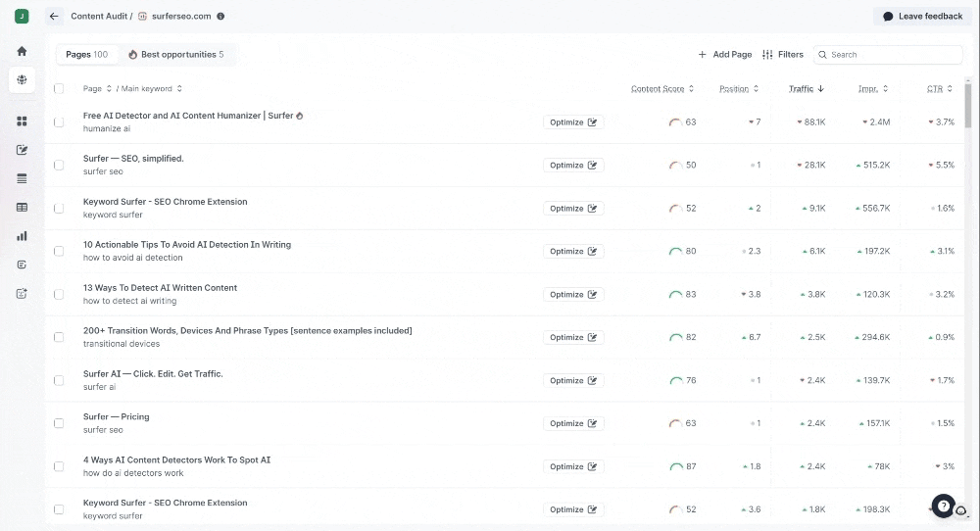Click the green J account avatar
Viewport: 980px width, 531px height.
click(22, 17)
